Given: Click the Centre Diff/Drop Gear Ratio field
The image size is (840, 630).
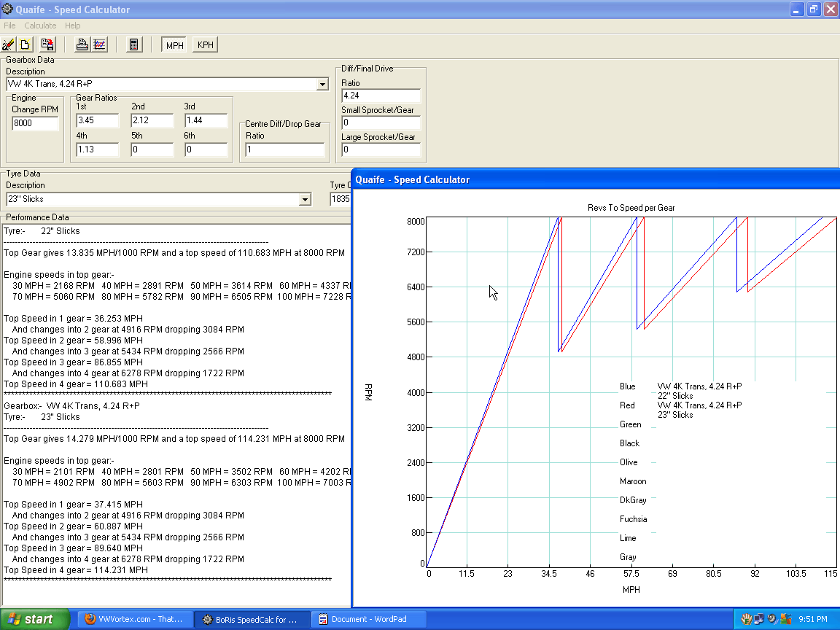Looking at the screenshot, I should click(x=284, y=149).
